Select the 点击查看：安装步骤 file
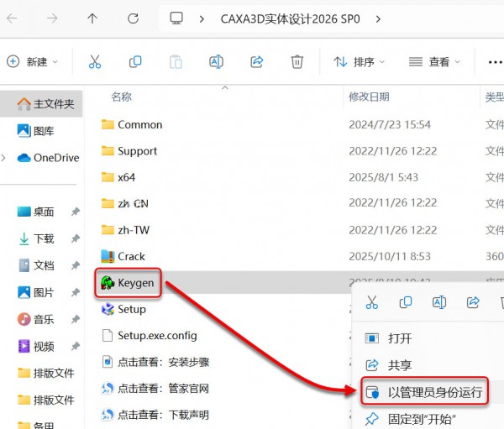This screenshot has height=429, width=504. [155, 362]
